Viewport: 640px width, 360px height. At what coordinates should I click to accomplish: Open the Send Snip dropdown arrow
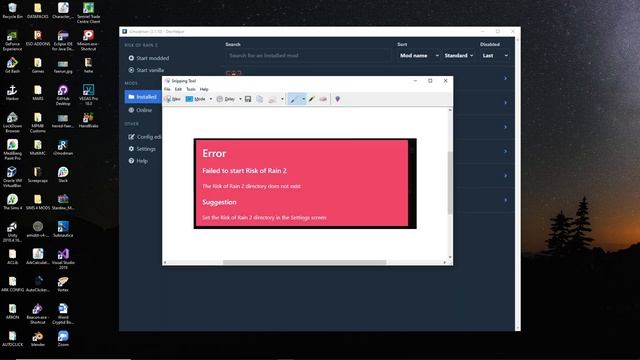click(282, 99)
